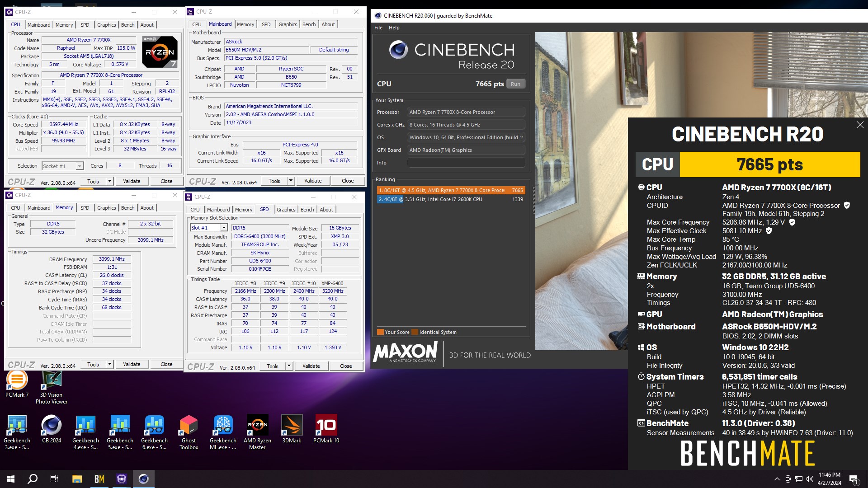Open Cinebench Help menu
The height and width of the screenshot is (488, 868).
click(394, 28)
